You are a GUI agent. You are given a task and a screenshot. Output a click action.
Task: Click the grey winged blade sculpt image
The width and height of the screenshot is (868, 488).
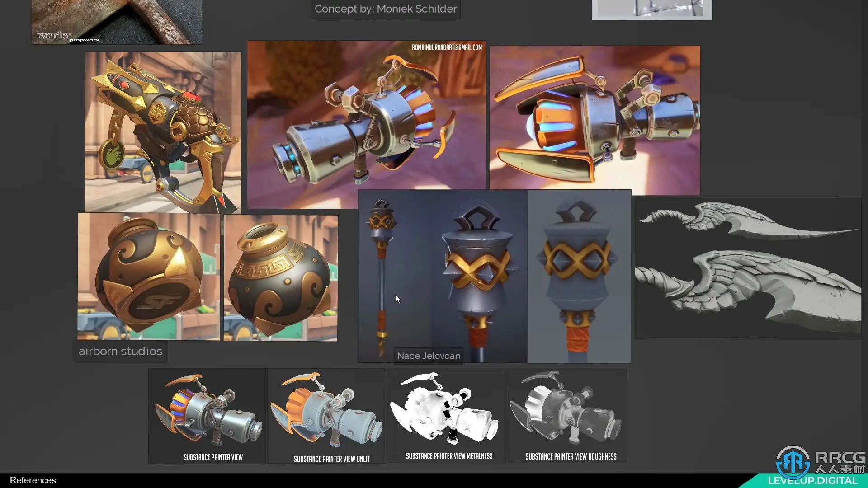748,268
